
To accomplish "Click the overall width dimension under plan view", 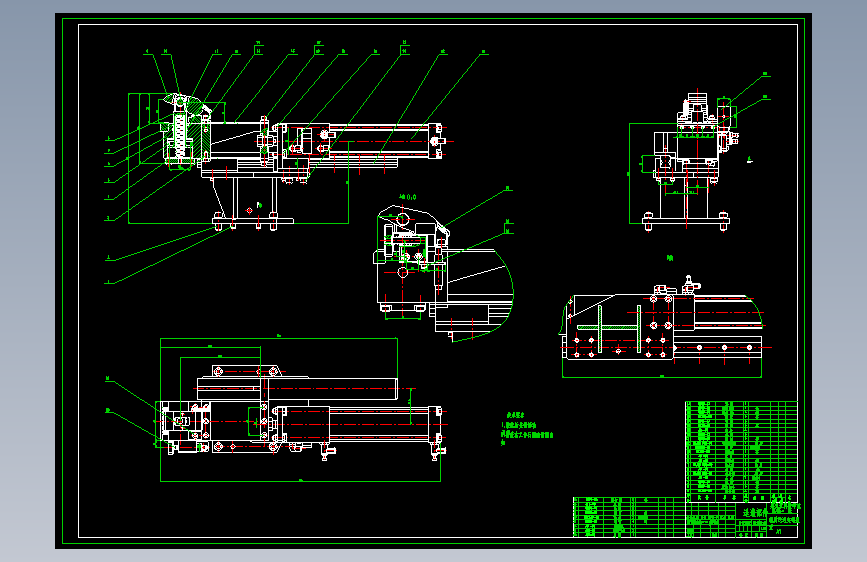I will click(300, 481).
